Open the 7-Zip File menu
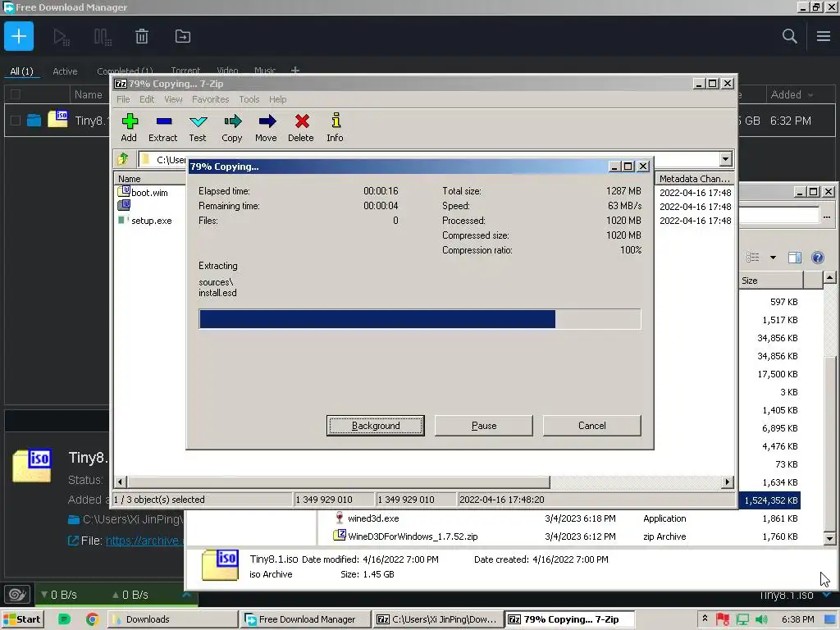The image size is (840, 630). tap(123, 99)
